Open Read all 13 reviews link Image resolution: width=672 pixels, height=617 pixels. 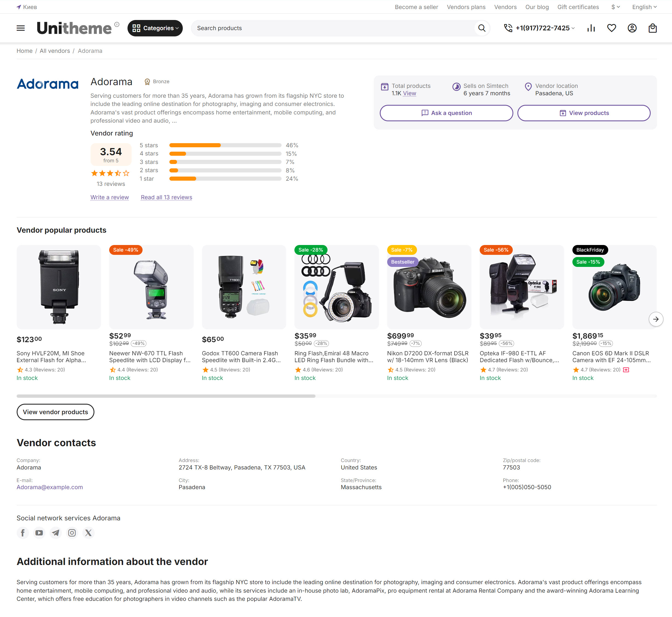[x=166, y=197]
